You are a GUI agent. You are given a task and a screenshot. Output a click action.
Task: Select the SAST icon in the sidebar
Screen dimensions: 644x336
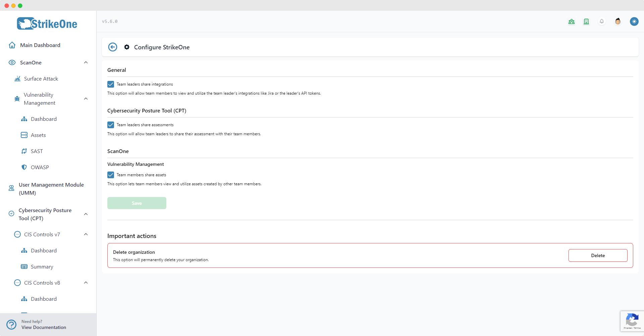click(24, 151)
